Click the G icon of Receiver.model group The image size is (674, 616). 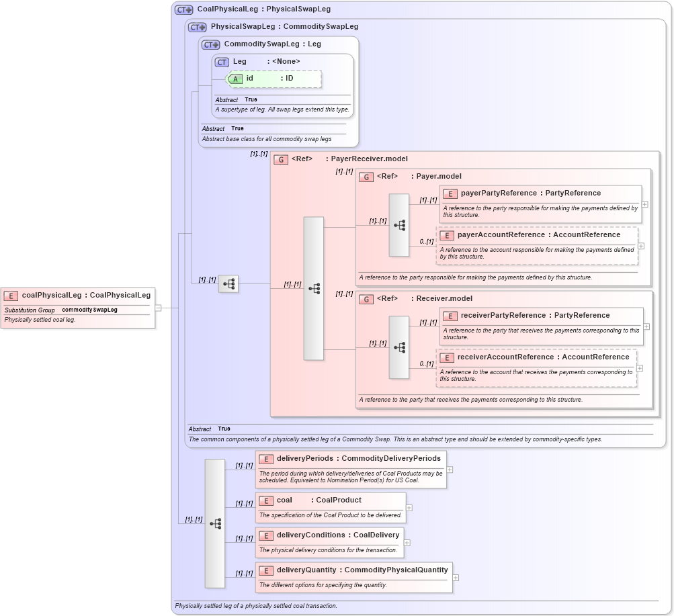[367, 298]
